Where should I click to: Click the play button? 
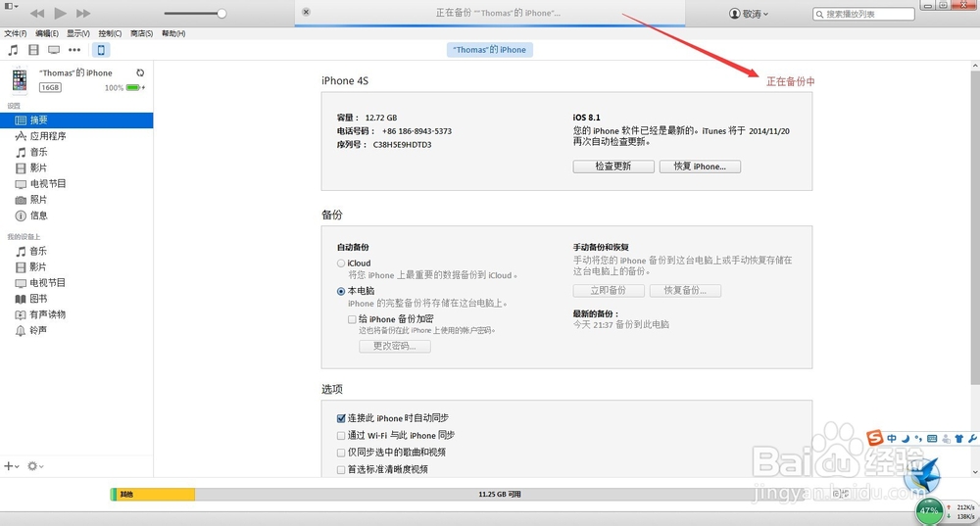pyautogui.click(x=60, y=13)
